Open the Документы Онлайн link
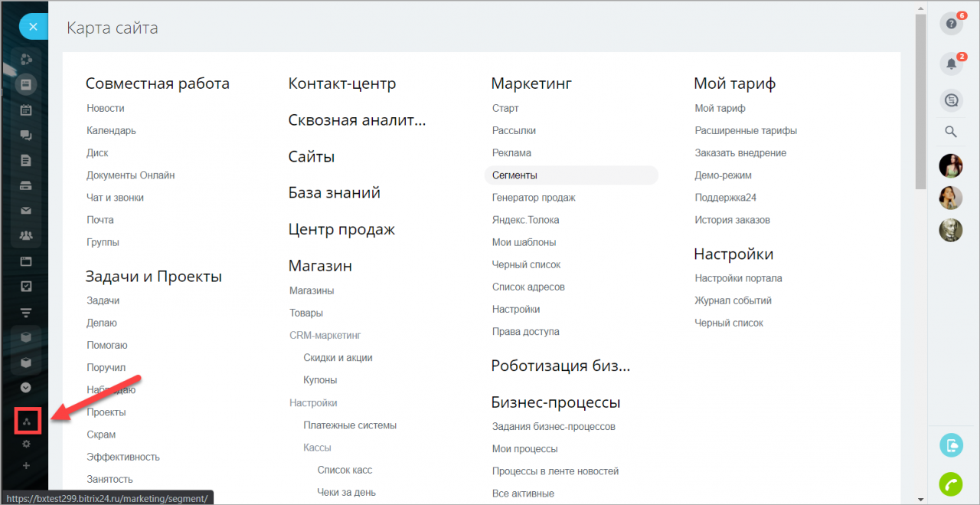The image size is (980, 505). pyautogui.click(x=131, y=175)
